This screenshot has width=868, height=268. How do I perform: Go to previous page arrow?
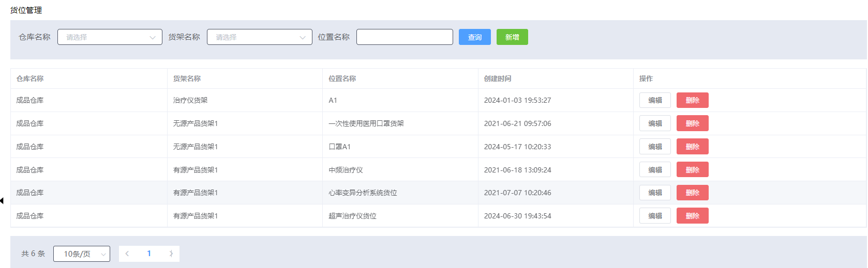point(127,254)
